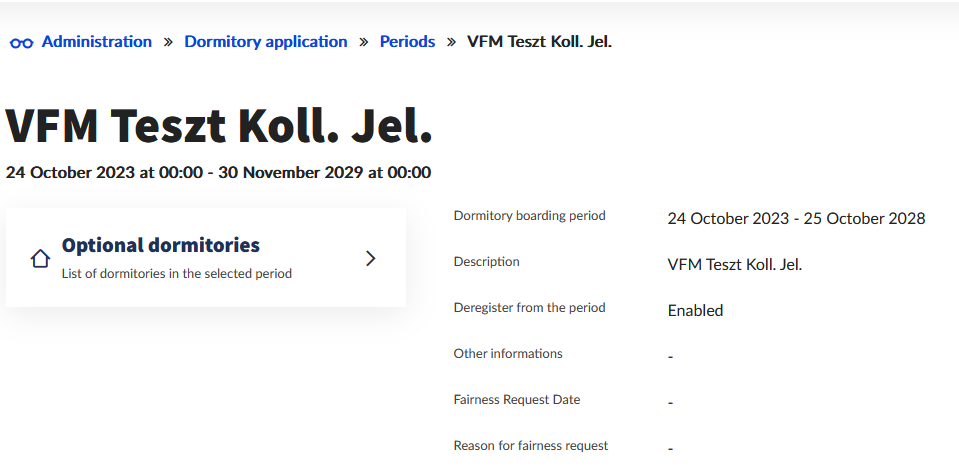Click the Other informations label
The width and height of the screenshot is (959, 471).
[x=508, y=354]
